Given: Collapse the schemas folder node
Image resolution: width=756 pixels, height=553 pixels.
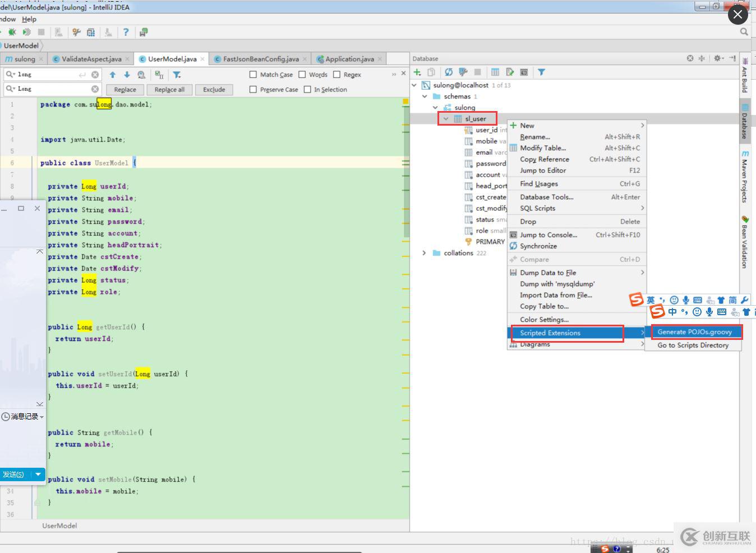Looking at the screenshot, I should (425, 96).
